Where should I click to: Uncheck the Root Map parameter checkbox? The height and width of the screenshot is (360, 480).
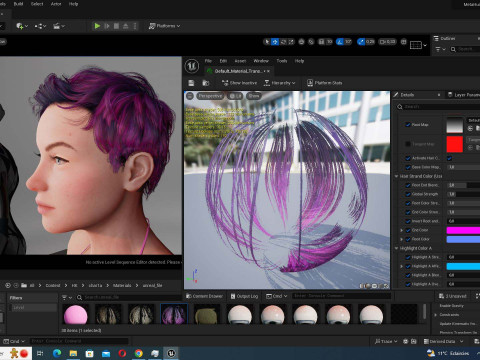408,125
